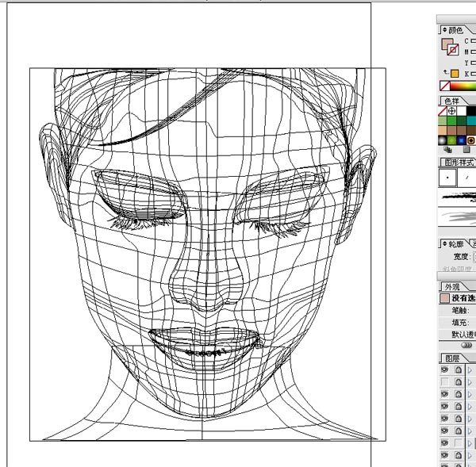Choose the medium green swatch
Screen dimensions: 476x467
tap(451, 121)
